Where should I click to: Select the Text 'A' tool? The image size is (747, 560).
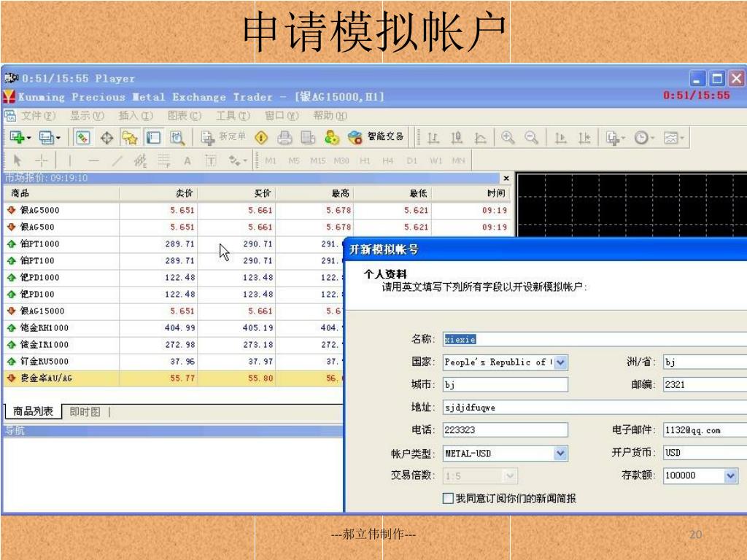[187, 161]
